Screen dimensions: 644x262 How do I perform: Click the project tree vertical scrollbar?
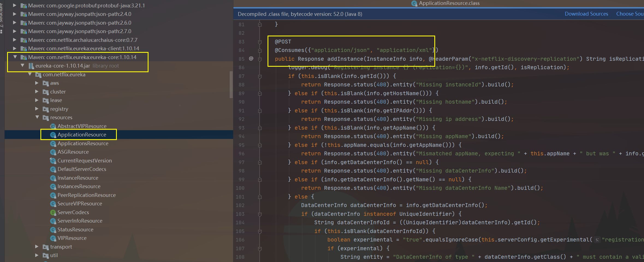point(231,85)
